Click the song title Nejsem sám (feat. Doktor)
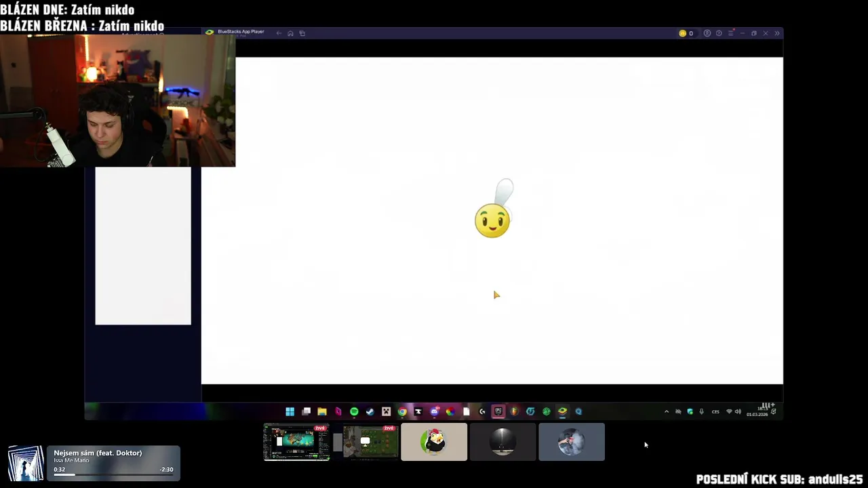The height and width of the screenshot is (488, 868). click(98, 453)
